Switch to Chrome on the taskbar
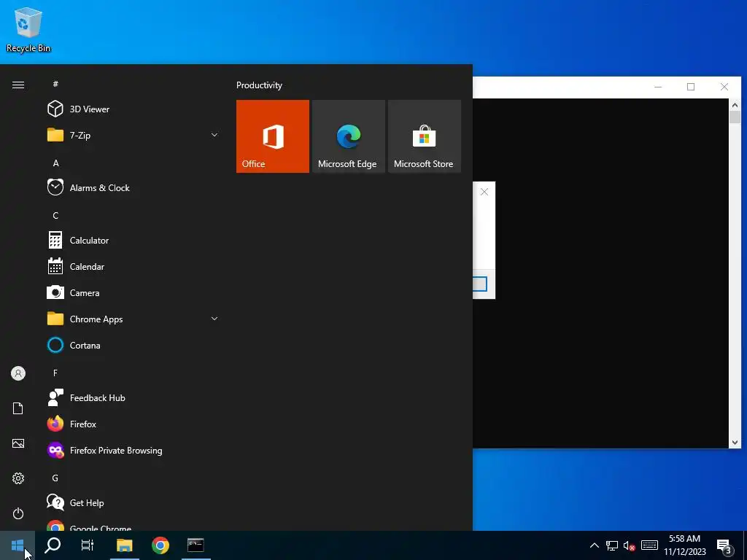This screenshot has width=747, height=560. click(x=160, y=545)
